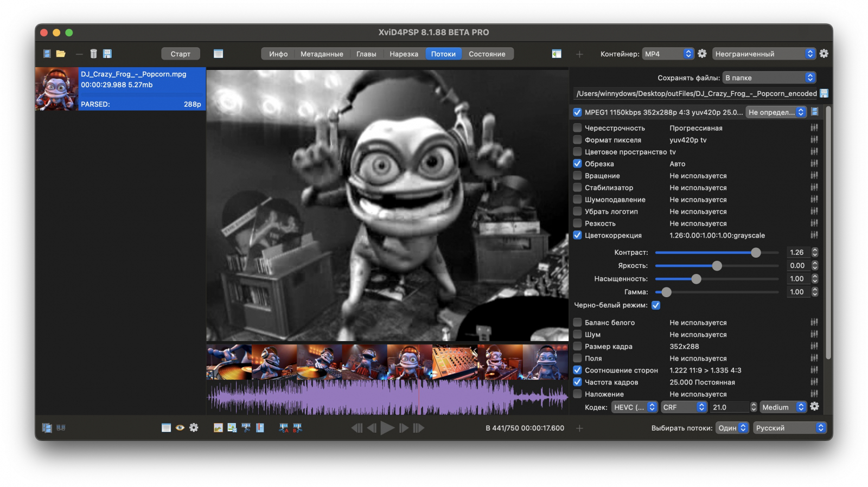Image resolution: width=868 pixels, height=487 pixels.
Task: Open container settings gear next to MP4
Action: (x=702, y=54)
